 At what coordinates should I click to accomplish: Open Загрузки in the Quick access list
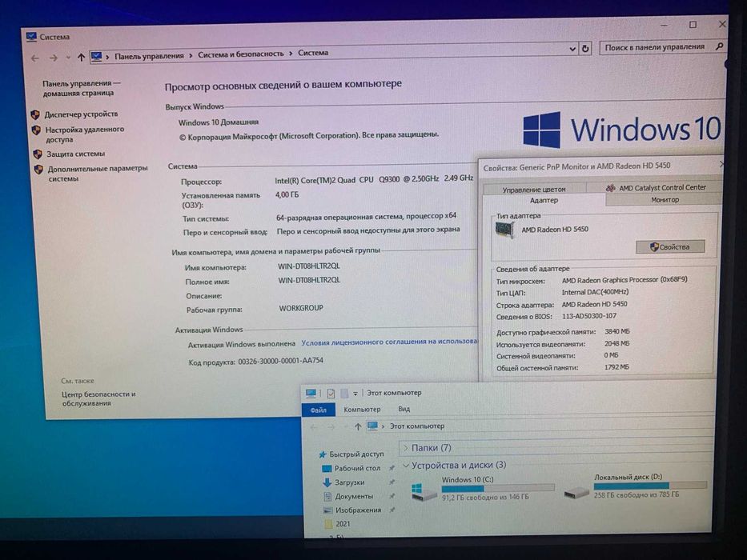pos(349,482)
